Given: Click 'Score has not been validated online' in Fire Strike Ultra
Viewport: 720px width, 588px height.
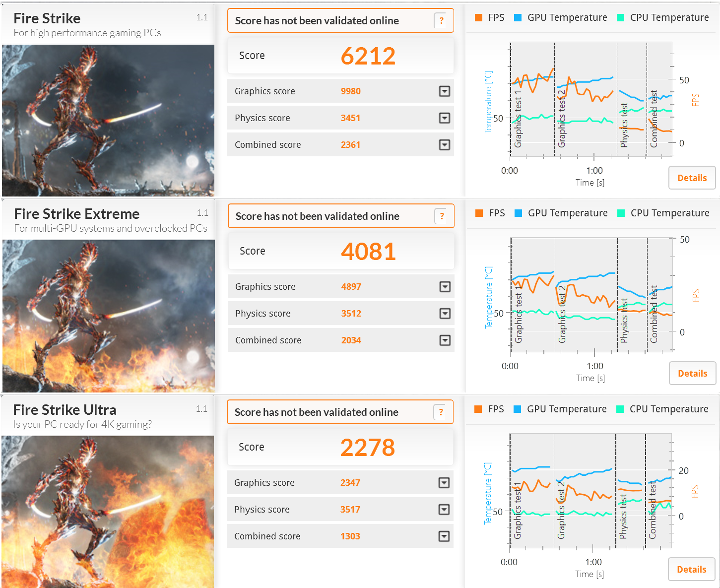Looking at the screenshot, I should click(x=317, y=412).
